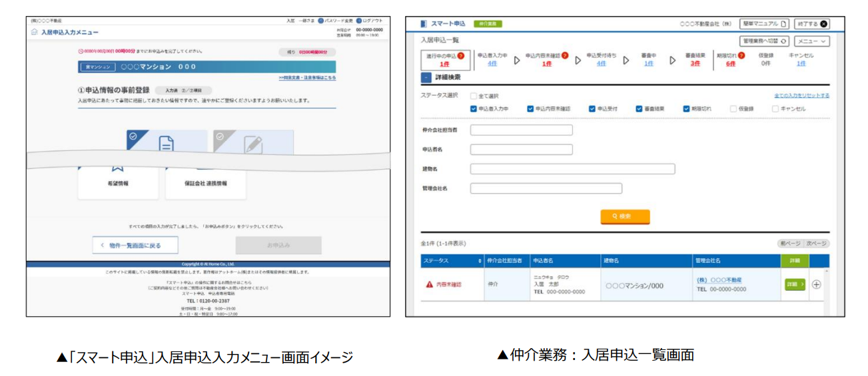This screenshot has width=868, height=376.
Task: Open the キャンセル 1件 count link
Action: coord(801,64)
